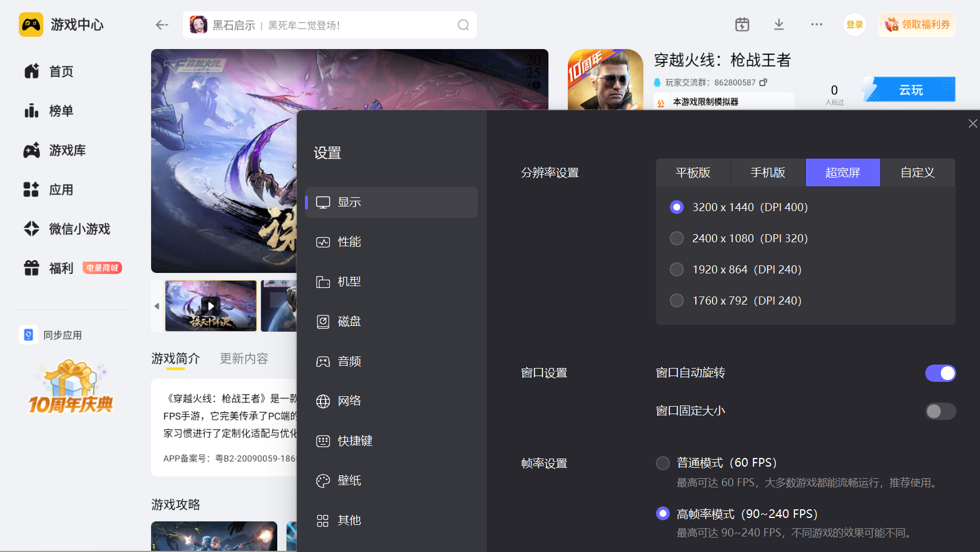Click the 榜单 ranking chart icon

(x=32, y=110)
